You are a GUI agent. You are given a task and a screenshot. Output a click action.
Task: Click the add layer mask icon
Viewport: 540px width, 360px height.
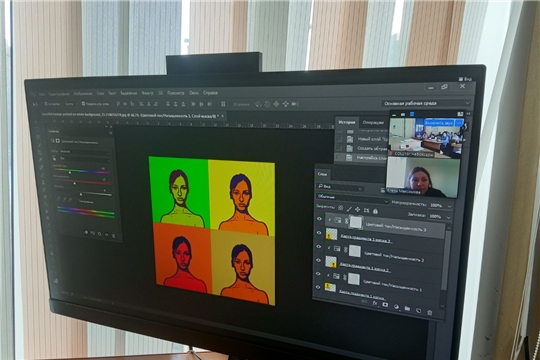point(385,305)
